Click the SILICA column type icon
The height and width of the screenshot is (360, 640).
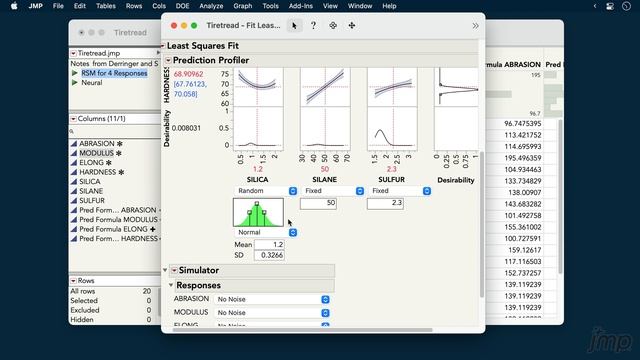[74, 182]
